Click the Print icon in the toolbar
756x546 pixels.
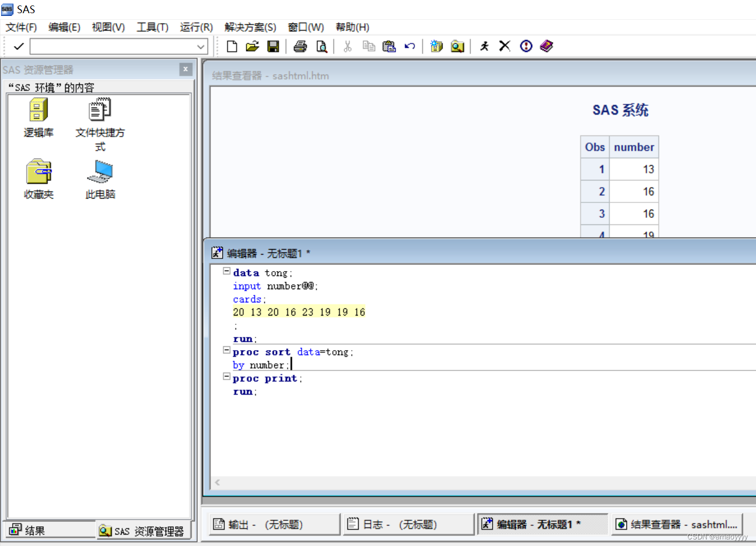pyautogui.click(x=300, y=47)
